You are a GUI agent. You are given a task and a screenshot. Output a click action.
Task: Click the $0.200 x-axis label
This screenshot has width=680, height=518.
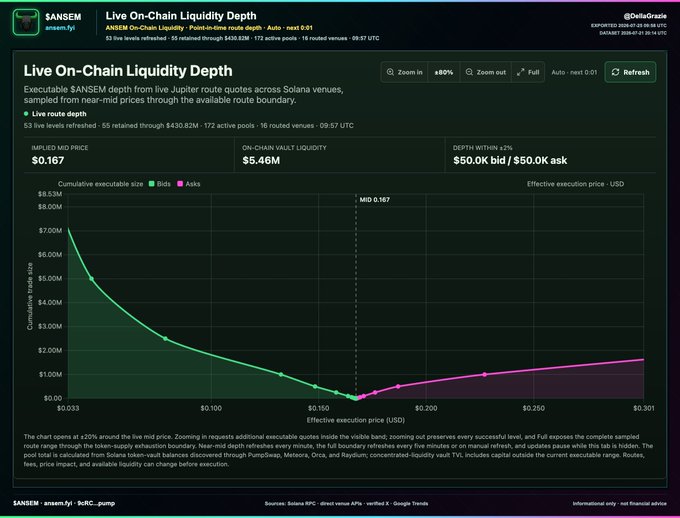coord(426,408)
